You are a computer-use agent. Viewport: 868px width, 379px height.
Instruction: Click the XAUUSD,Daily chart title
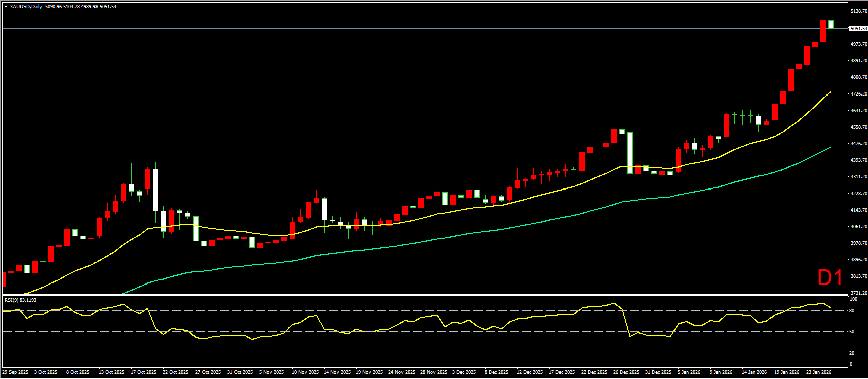tap(26, 7)
